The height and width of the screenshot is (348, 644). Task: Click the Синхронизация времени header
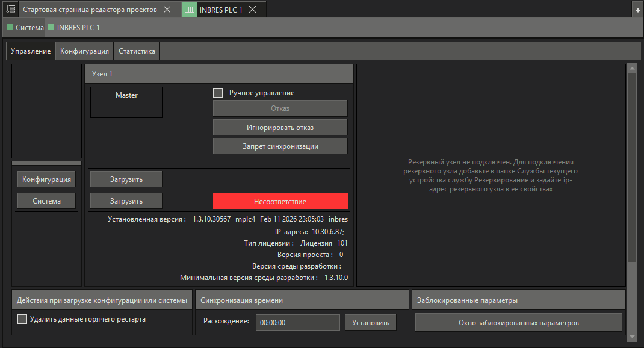point(302,300)
